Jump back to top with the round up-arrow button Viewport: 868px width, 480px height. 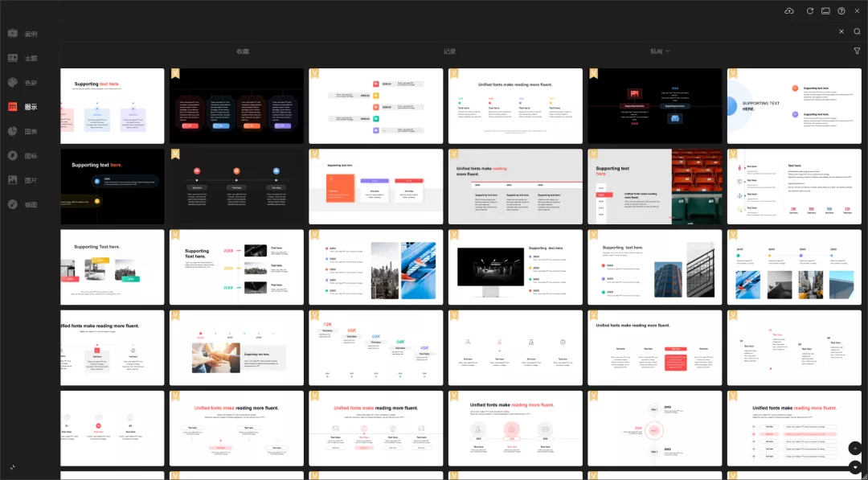(x=855, y=448)
